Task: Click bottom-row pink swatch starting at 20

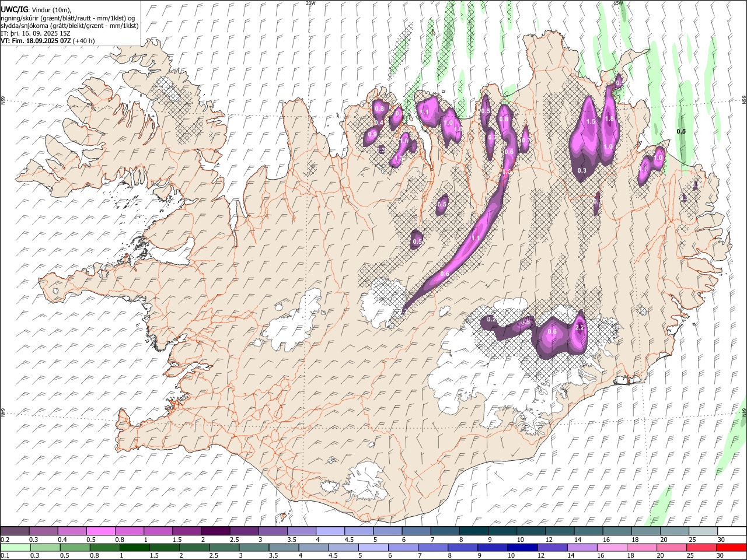Action: point(671,548)
